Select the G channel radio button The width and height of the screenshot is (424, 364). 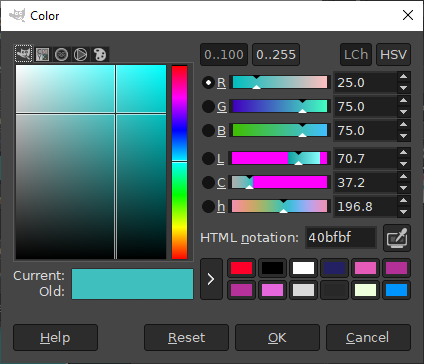click(x=208, y=106)
